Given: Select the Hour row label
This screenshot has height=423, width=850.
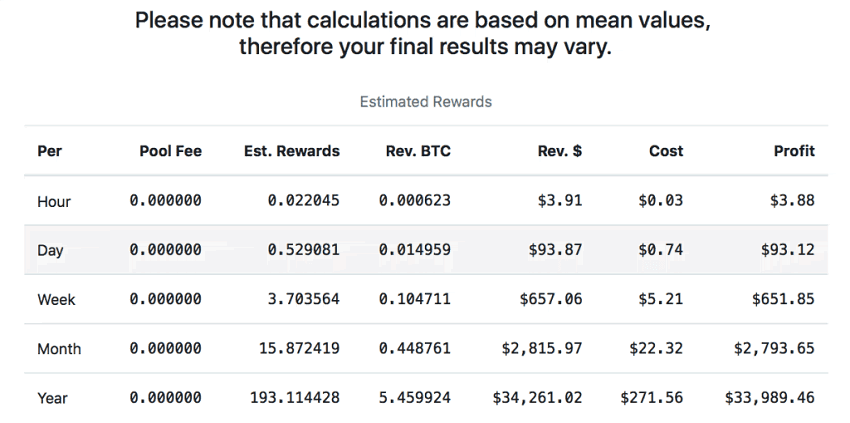Looking at the screenshot, I should [53, 201].
